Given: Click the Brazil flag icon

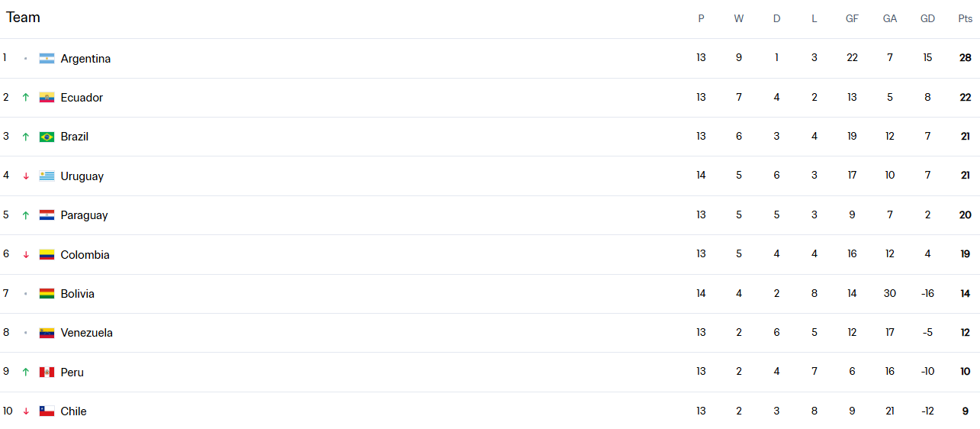Looking at the screenshot, I should pyautogui.click(x=47, y=137).
